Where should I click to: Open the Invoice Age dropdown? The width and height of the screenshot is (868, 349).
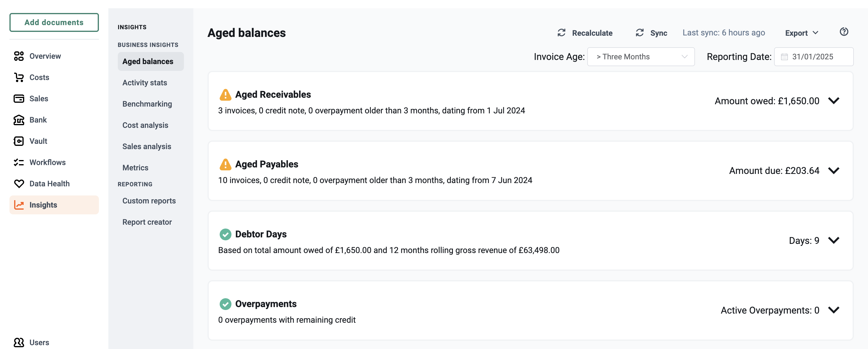coord(641,57)
